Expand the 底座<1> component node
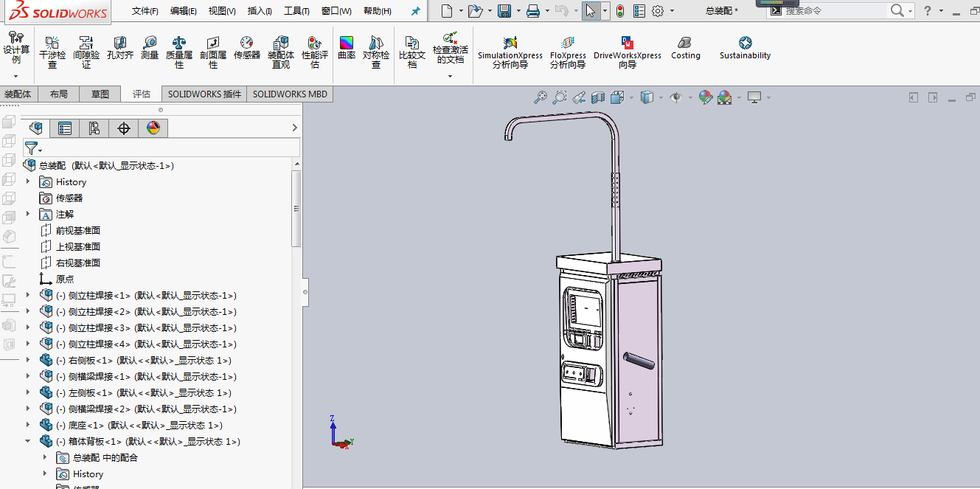 tap(29, 425)
